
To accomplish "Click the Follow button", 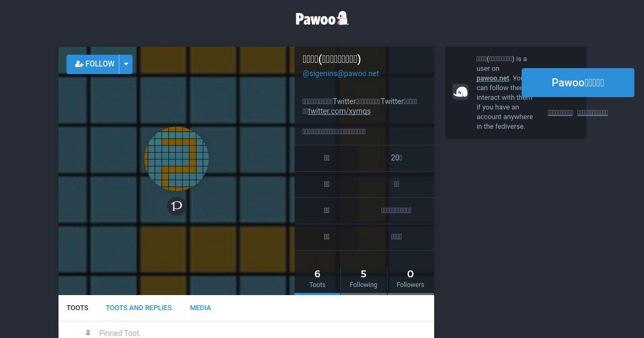I will tap(93, 64).
